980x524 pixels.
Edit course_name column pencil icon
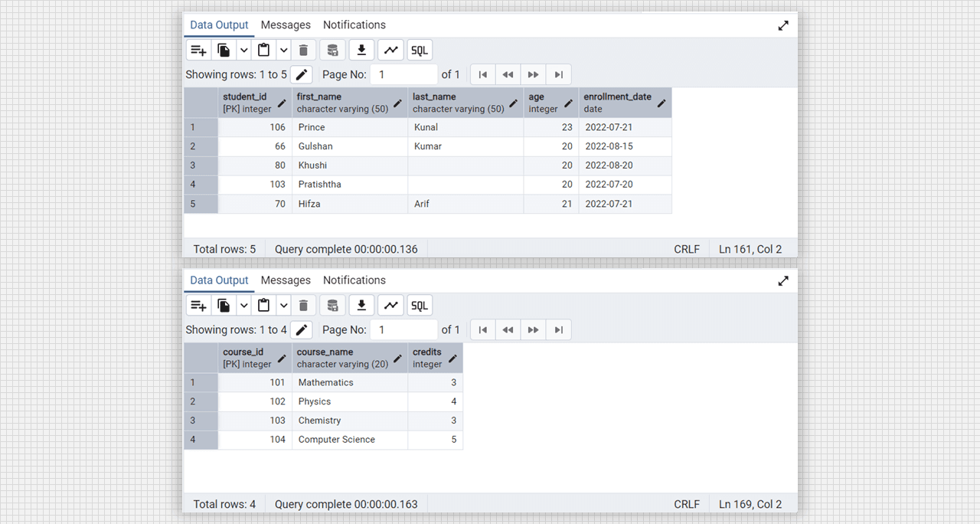coord(397,358)
